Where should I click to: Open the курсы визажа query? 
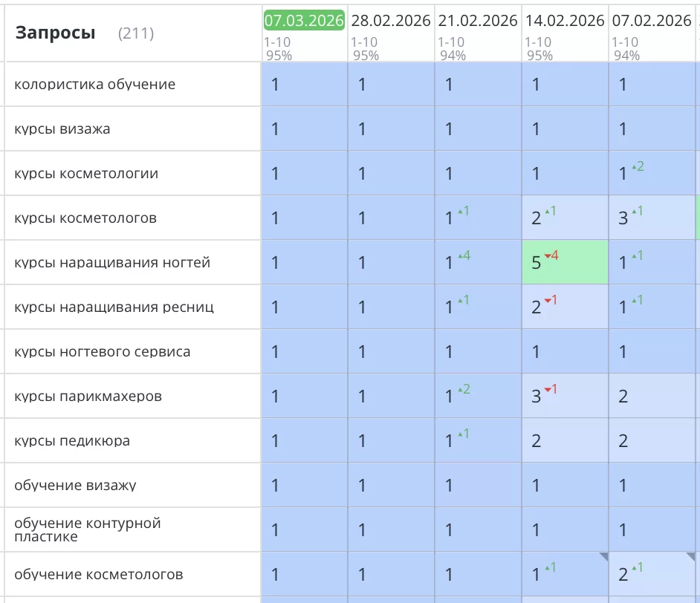pyautogui.click(x=62, y=129)
